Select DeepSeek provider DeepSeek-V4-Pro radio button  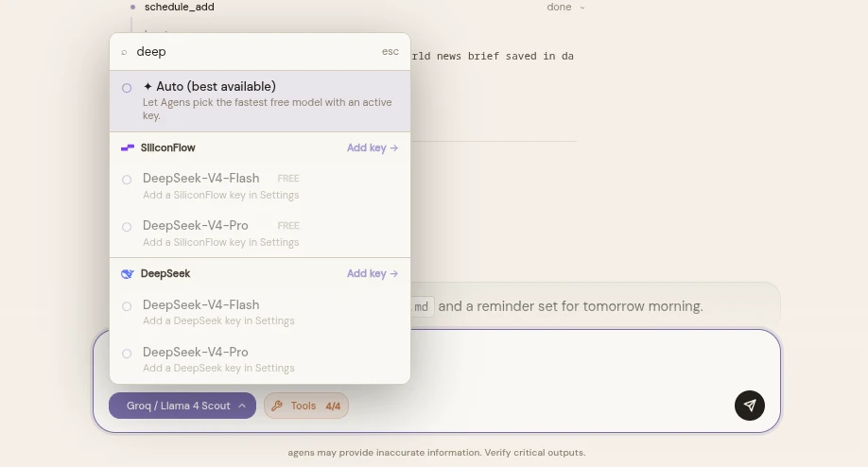coord(127,354)
